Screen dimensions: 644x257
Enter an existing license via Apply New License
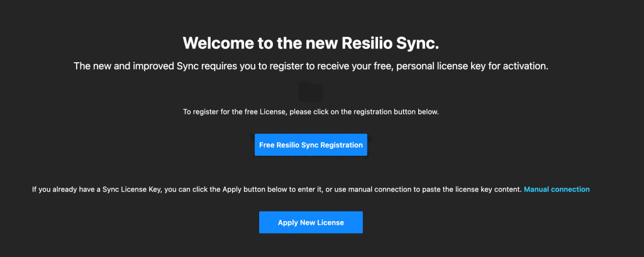(311, 222)
